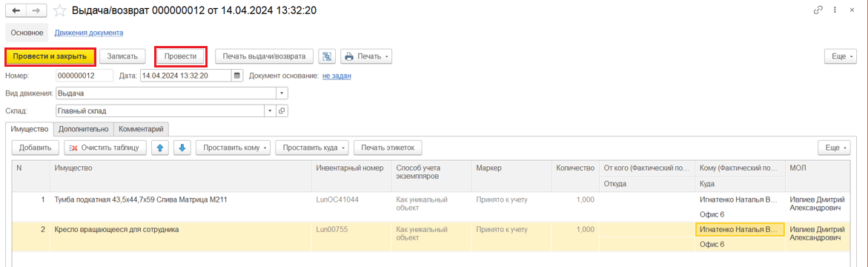This screenshot has width=868, height=267.
Task: Click the Маркер column header
Action: point(511,177)
